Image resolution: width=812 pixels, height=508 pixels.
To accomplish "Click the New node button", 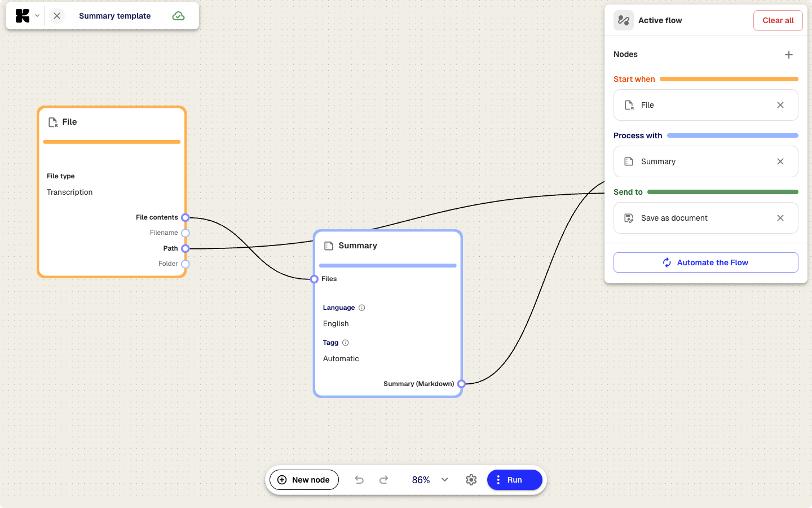I will pyautogui.click(x=304, y=480).
